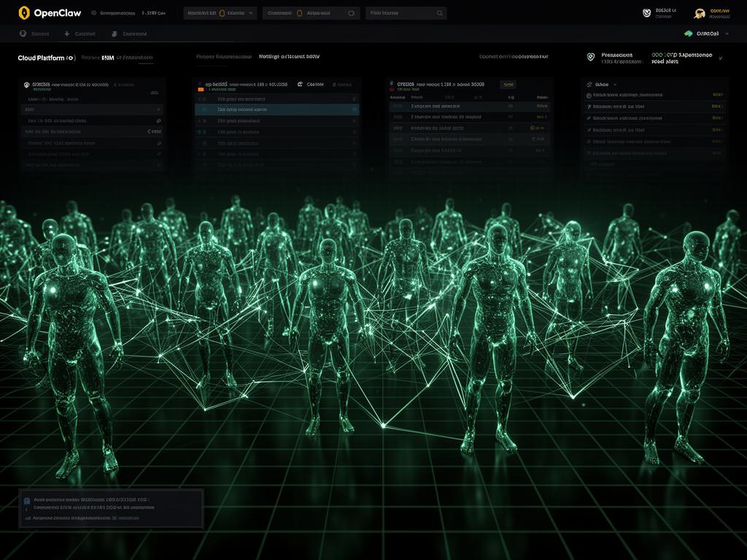747x560 pixels.
Task: Click the globe icon above the right-hand panel list
Action: coord(589,85)
